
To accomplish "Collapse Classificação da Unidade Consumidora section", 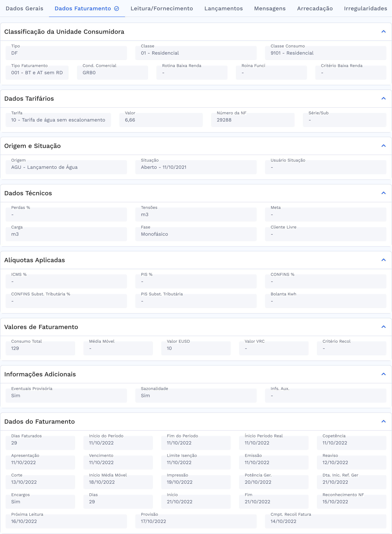I will [x=383, y=32].
